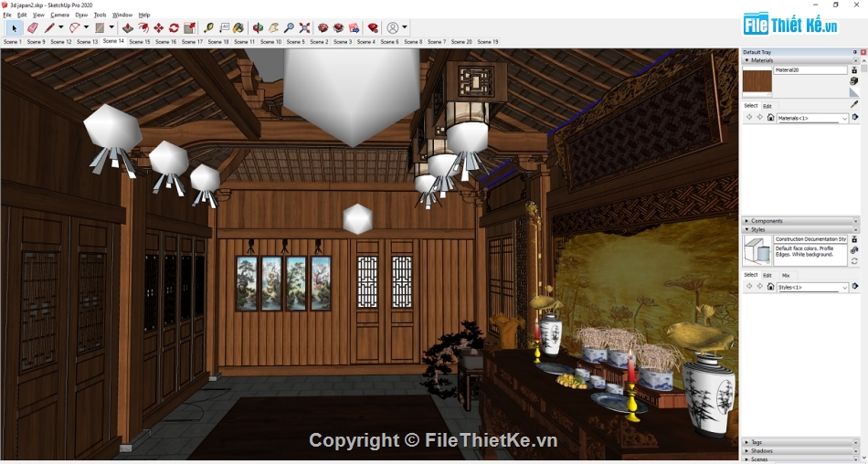Open the File menu
Viewport: 868px width, 464px height.
click(x=7, y=15)
